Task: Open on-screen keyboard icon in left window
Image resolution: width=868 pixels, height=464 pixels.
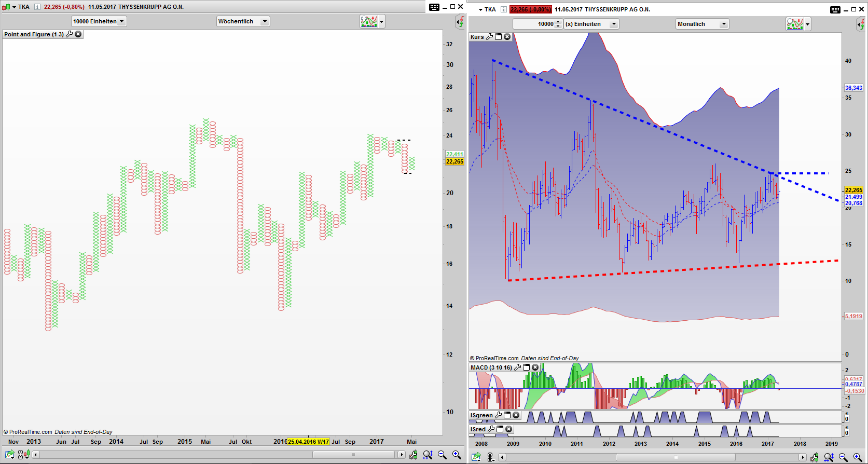Action: pos(434,7)
